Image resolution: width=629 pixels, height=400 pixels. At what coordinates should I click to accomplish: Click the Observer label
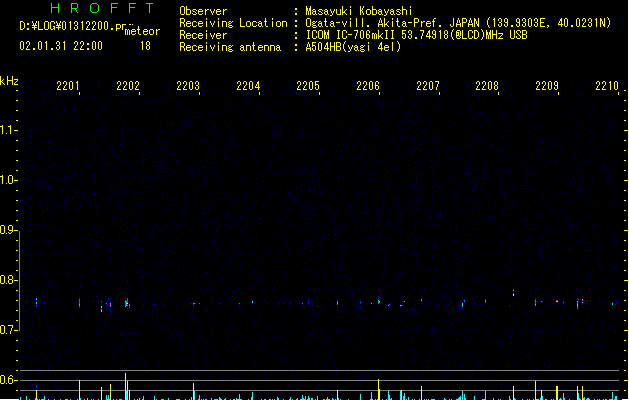click(x=203, y=11)
